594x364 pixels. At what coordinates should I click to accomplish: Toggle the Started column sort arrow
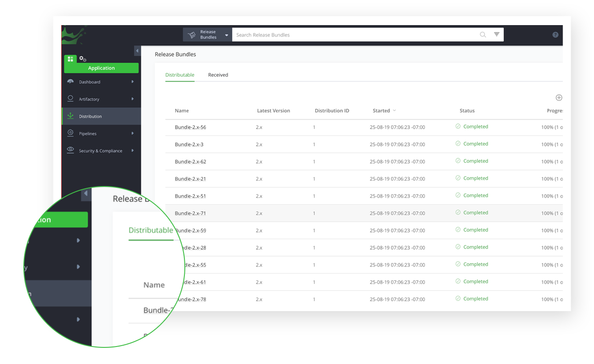[x=394, y=111]
